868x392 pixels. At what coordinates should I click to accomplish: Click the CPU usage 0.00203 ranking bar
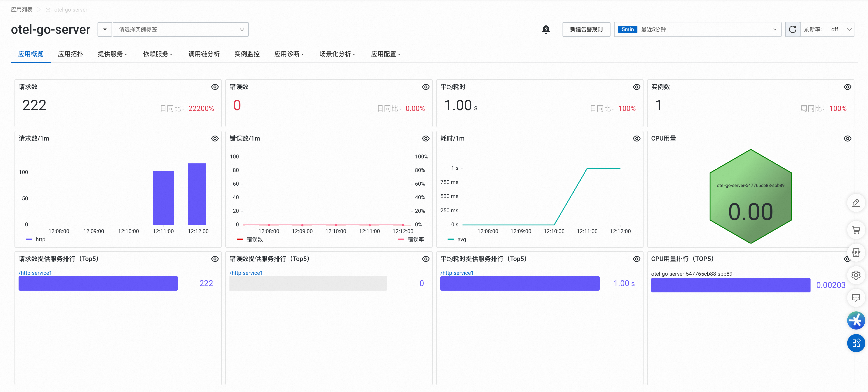pyautogui.click(x=730, y=285)
